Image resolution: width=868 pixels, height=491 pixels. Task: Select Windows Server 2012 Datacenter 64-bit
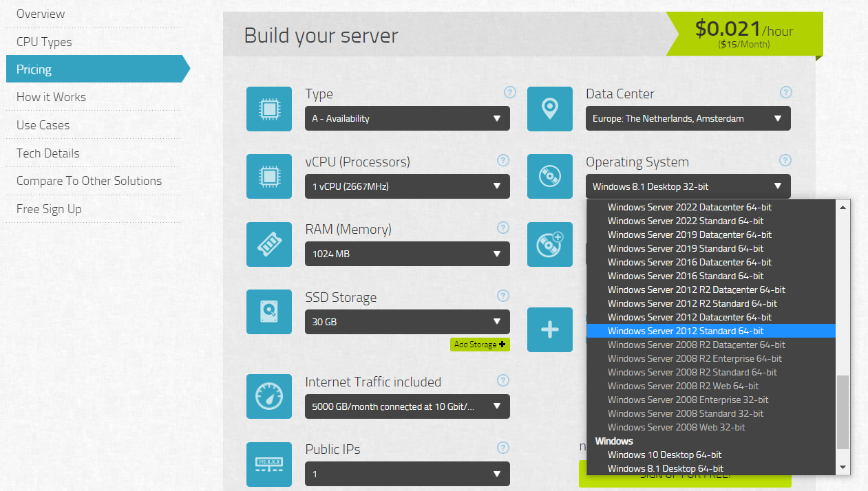click(711, 317)
